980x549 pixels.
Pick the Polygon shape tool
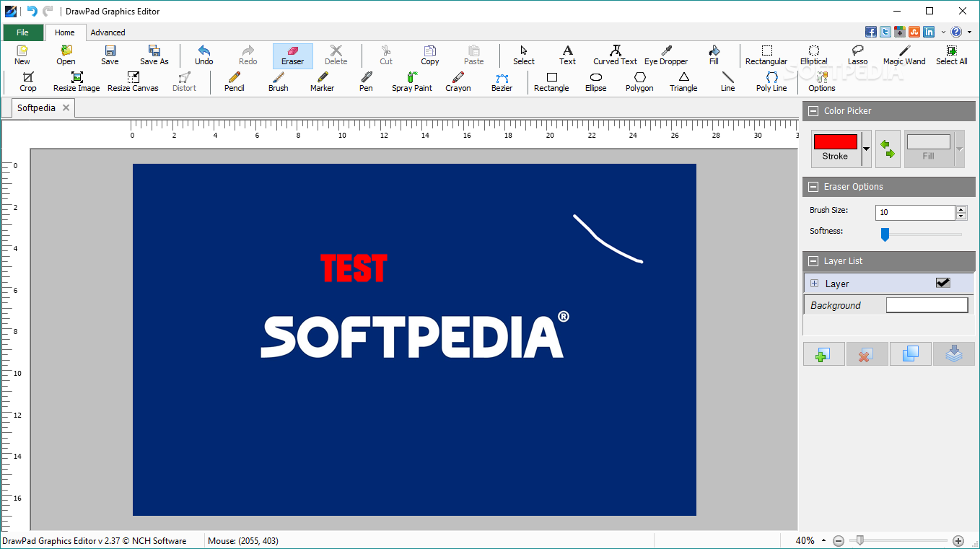[x=639, y=82]
